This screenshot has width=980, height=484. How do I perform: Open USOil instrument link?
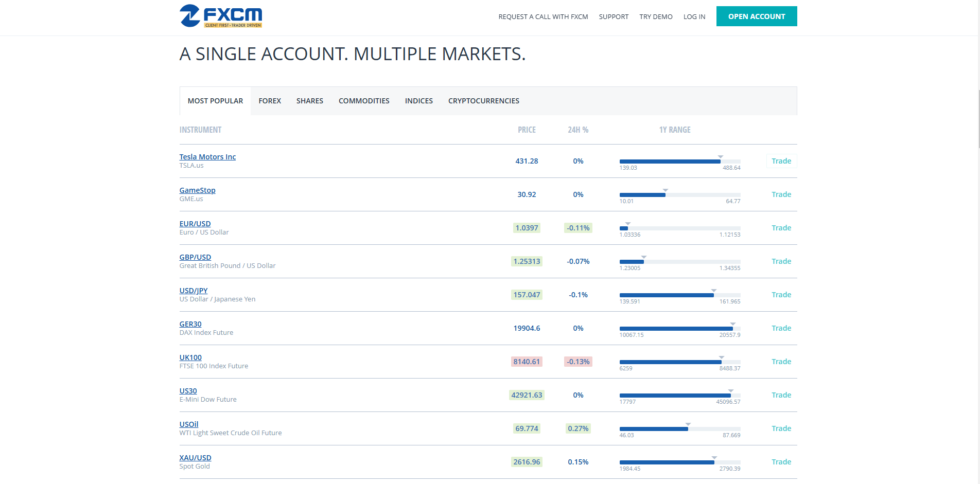click(189, 424)
